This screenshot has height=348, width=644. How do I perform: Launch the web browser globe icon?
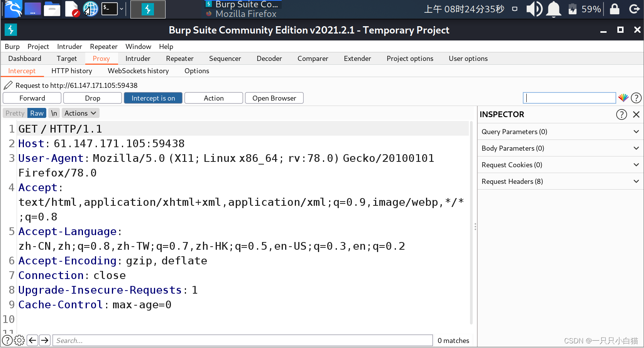(x=91, y=9)
